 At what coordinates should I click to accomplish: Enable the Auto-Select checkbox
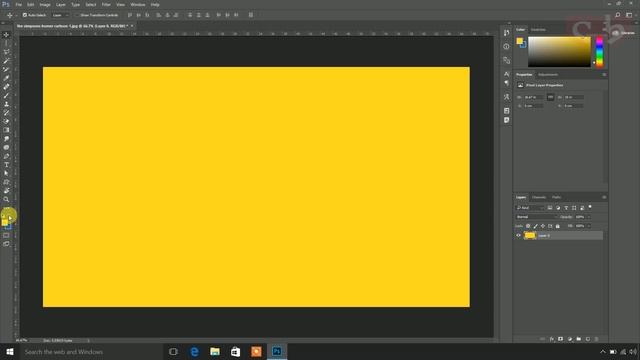(x=24, y=15)
